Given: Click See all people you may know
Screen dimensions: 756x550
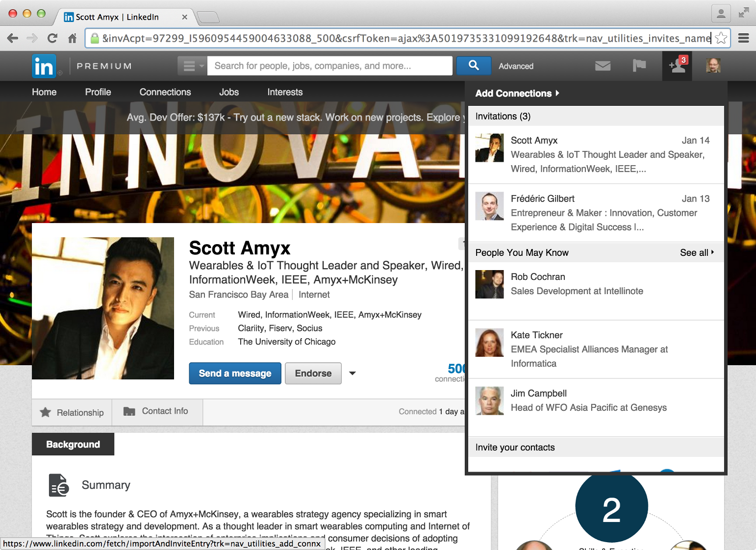Looking at the screenshot, I should point(697,252).
